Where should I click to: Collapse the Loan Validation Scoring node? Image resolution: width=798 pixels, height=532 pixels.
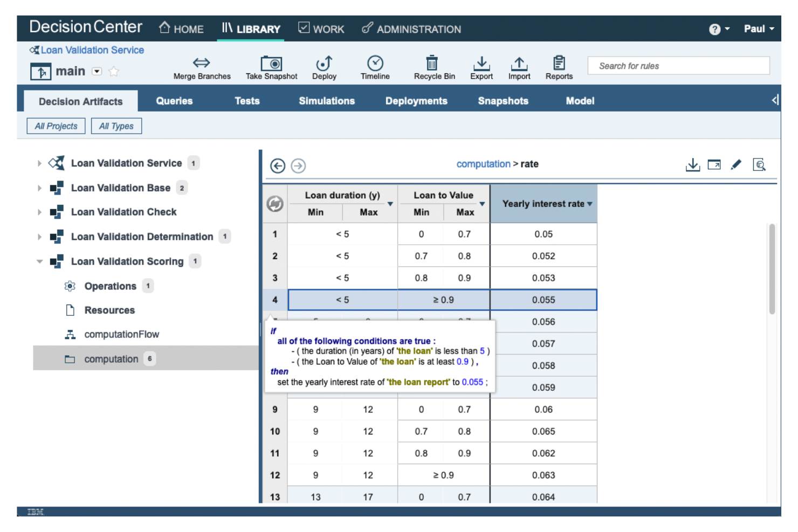tap(39, 261)
